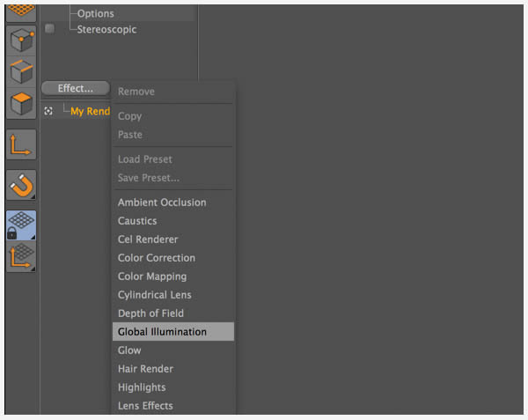Toggle the locked workplane grid icon
Viewport: 528px width, 420px height.
click(x=21, y=225)
